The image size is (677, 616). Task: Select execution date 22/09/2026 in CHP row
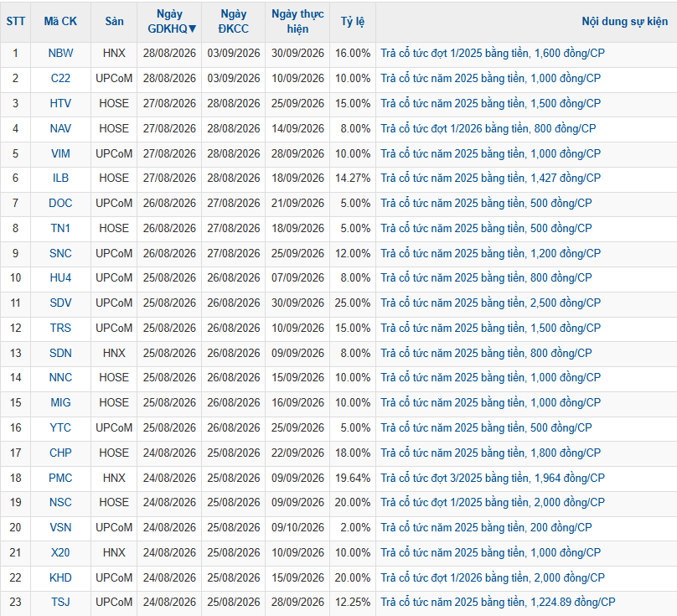pos(297,453)
